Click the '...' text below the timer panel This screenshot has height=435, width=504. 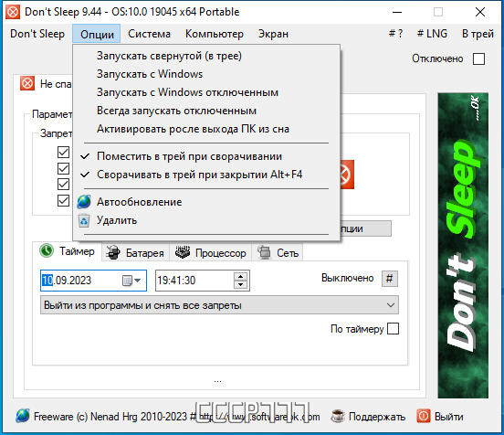217,381
